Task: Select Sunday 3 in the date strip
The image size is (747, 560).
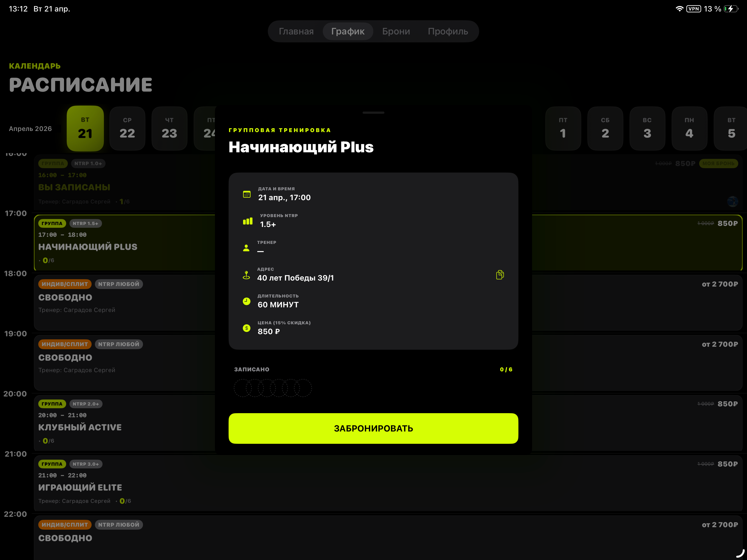Action: [x=647, y=128]
